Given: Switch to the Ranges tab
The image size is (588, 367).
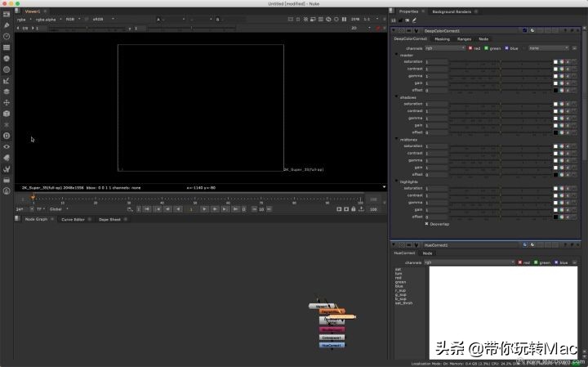Looking at the screenshot, I should pyautogui.click(x=464, y=38).
